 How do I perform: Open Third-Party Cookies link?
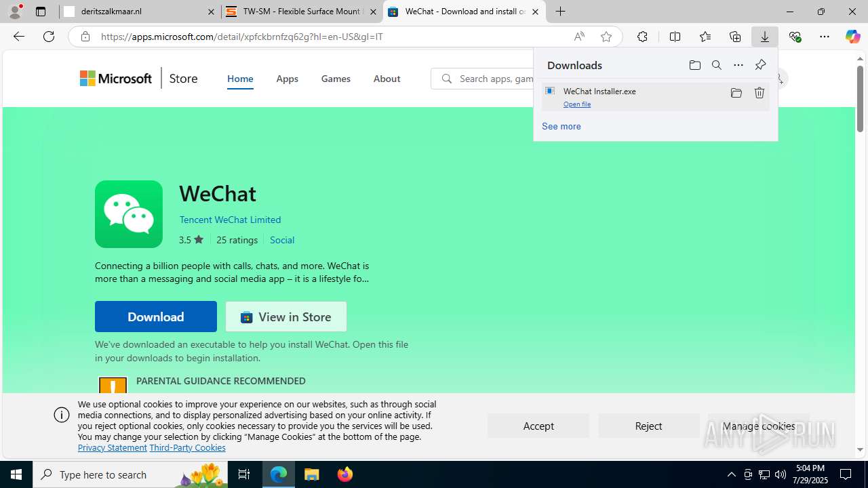tap(187, 447)
